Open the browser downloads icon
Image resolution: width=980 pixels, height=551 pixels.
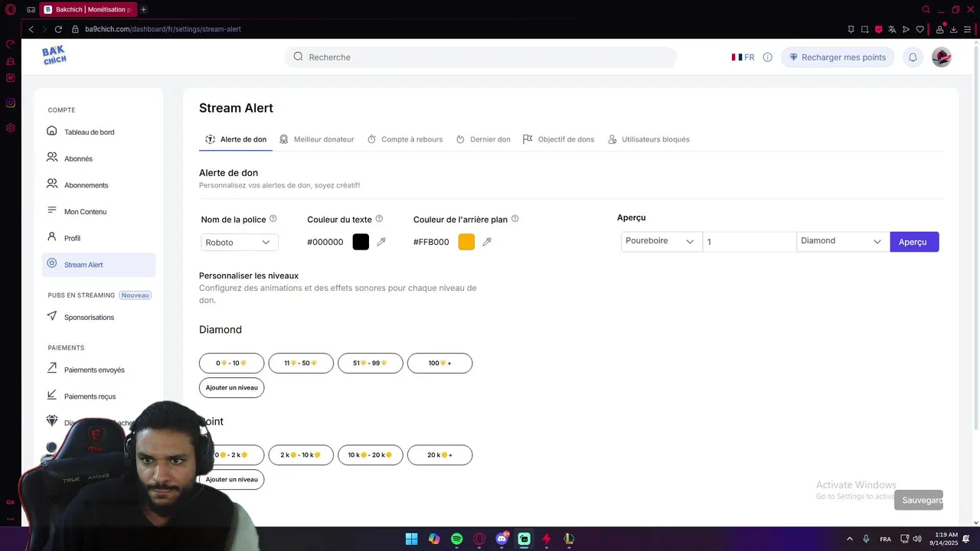(953, 29)
